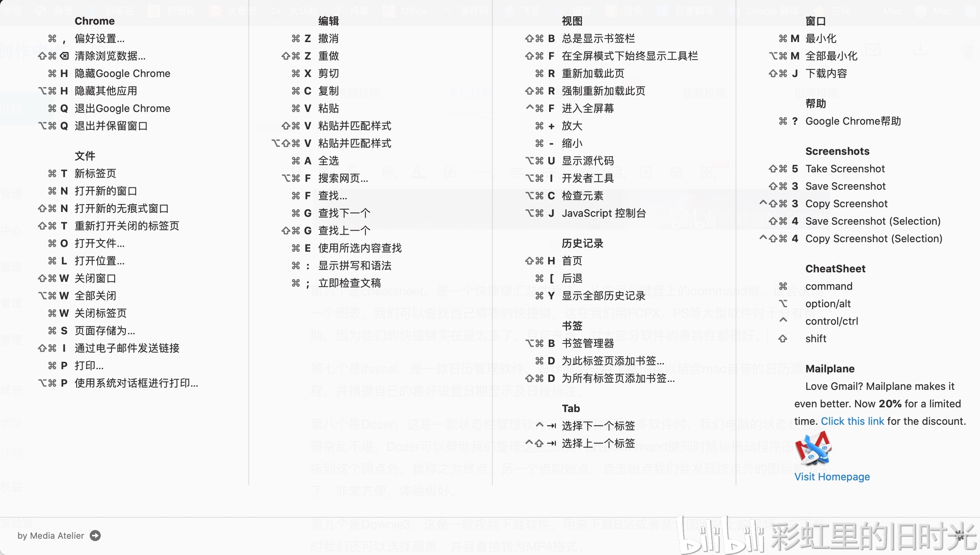This screenshot has width=980, height=555.
Task: Click the control/ctrl symbol icon
Action: [x=783, y=321]
